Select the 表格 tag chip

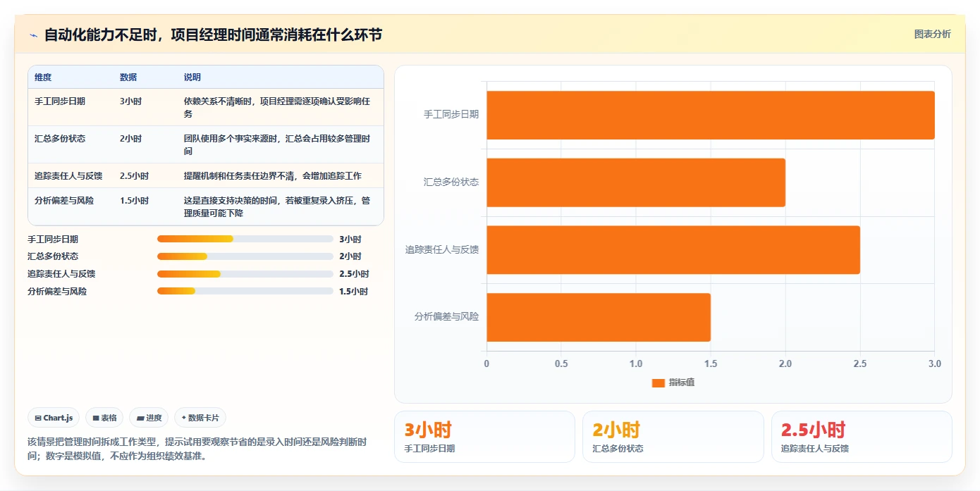tap(104, 418)
